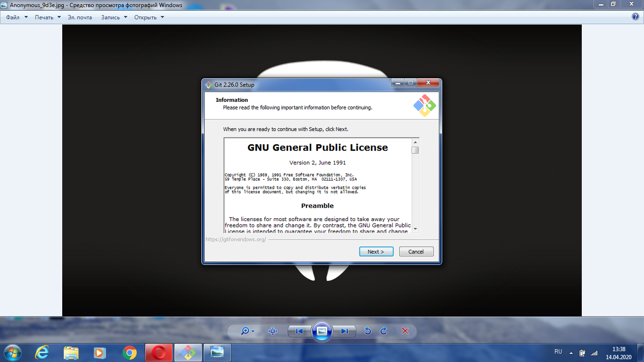
Task: Switch to the Photo Viewer taskbar button
Action: tap(217, 352)
